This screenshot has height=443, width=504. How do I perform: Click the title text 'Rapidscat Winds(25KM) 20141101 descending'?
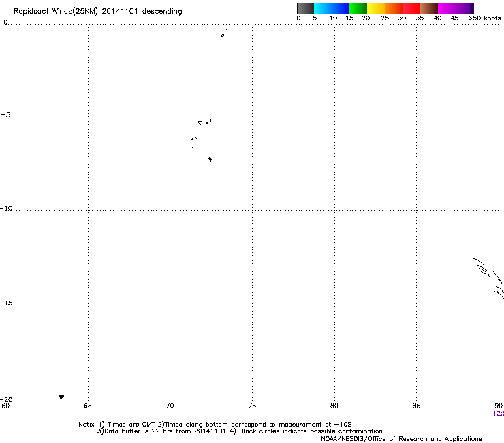[x=97, y=11]
